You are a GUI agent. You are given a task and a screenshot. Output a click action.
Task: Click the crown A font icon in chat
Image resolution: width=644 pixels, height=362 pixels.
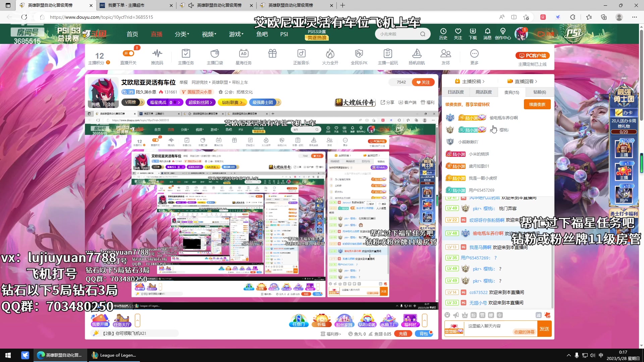(x=465, y=315)
